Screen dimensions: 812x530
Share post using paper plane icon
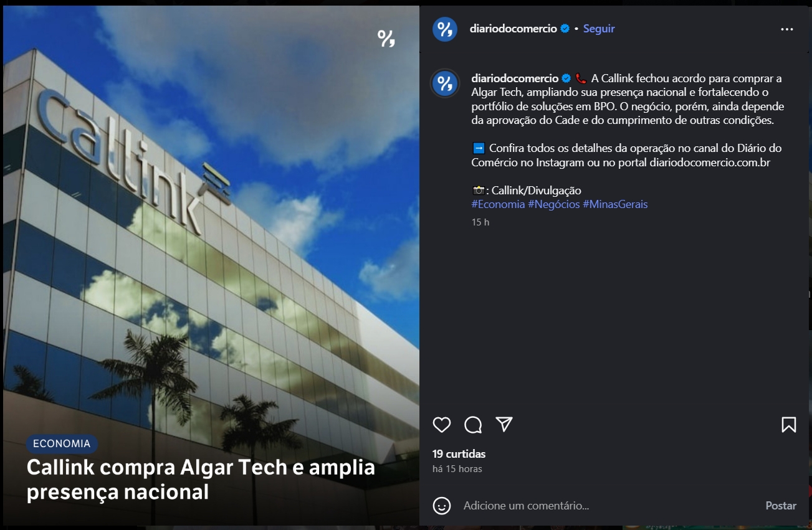tap(504, 424)
